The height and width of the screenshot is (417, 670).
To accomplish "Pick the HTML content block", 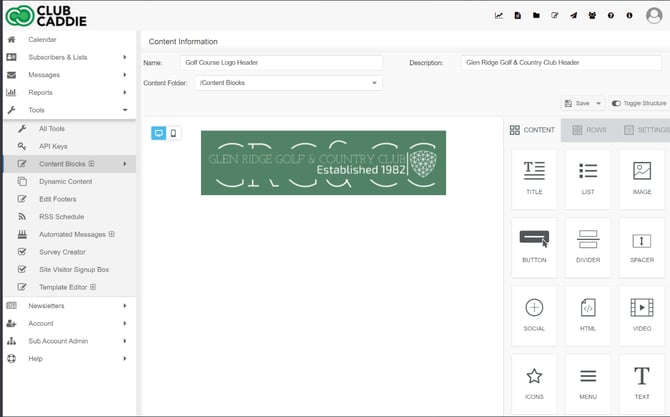I will coord(588,312).
